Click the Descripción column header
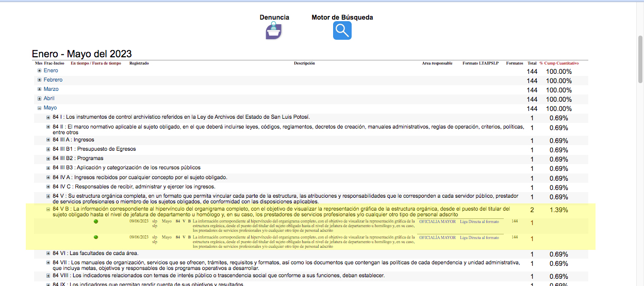 pyautogui.click(x=304, y=63)
